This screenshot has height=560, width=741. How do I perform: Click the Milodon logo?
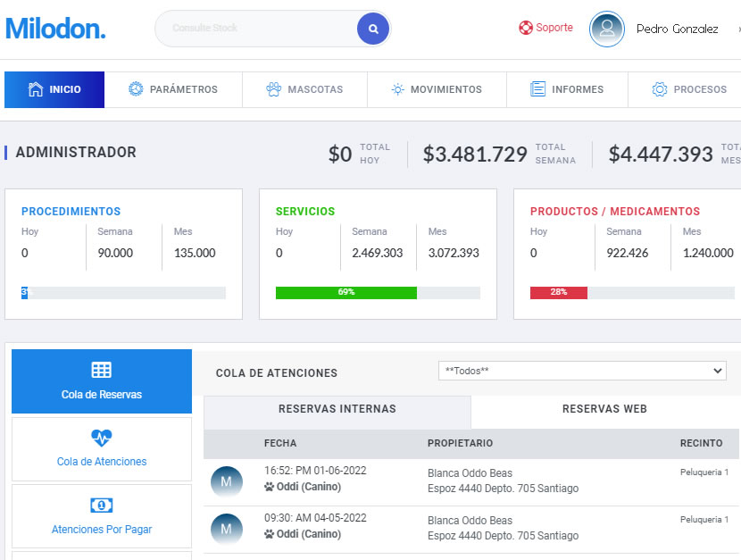(55, 29)
